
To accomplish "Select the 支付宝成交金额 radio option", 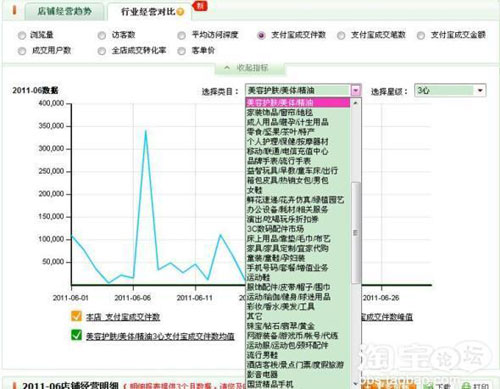I will click(421, 35).
